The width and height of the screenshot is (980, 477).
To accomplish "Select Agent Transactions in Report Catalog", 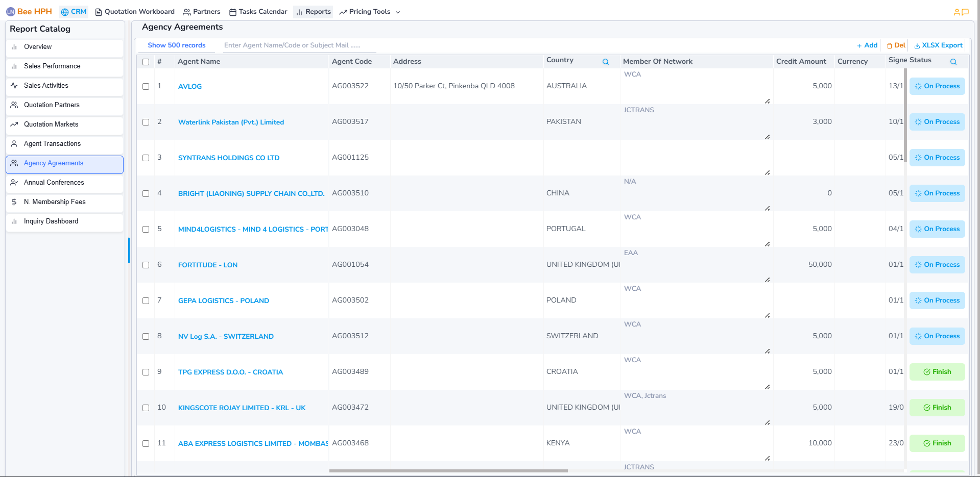I will 52,144.
